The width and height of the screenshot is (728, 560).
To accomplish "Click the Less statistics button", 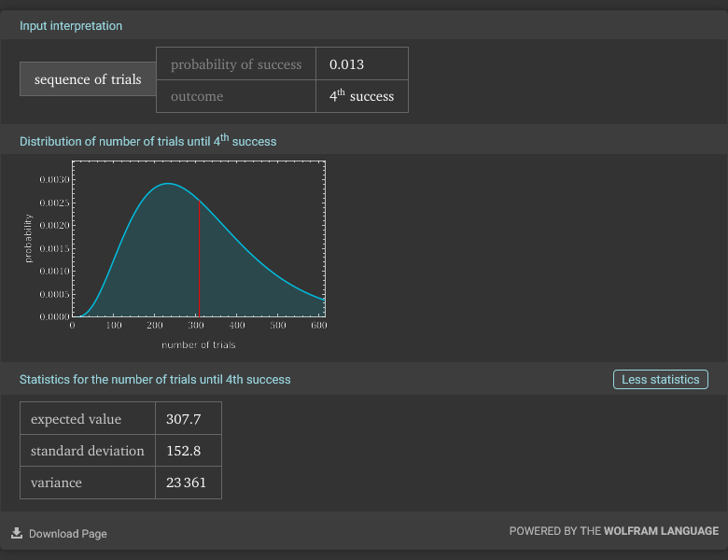I will click(660, 379).
